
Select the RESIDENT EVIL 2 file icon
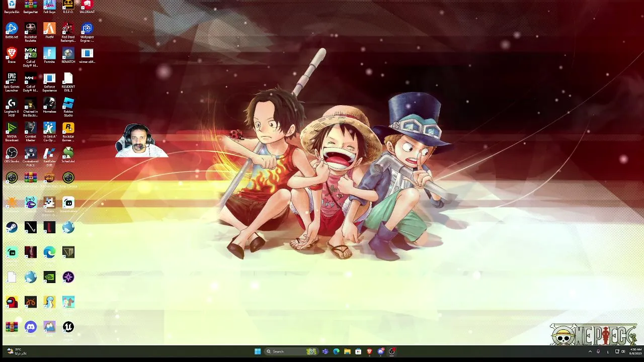68,82
